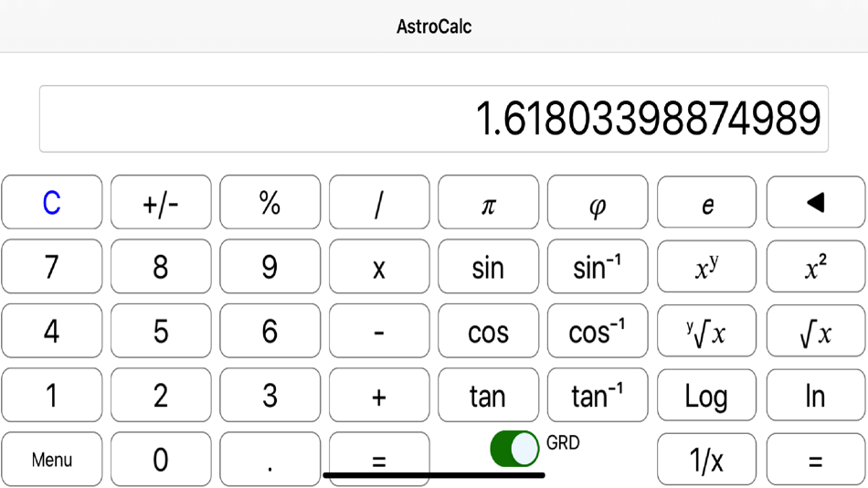Tap digit 4

coord(51,331)
